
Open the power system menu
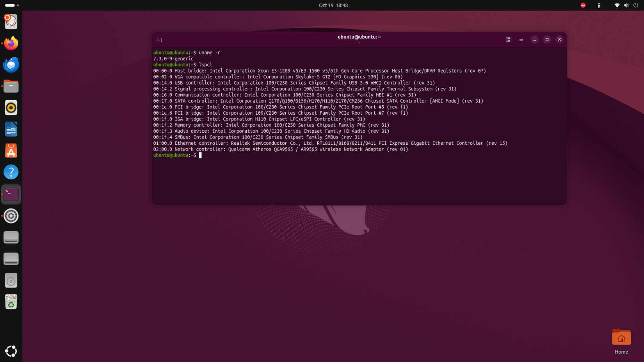[x=636, y=5]
